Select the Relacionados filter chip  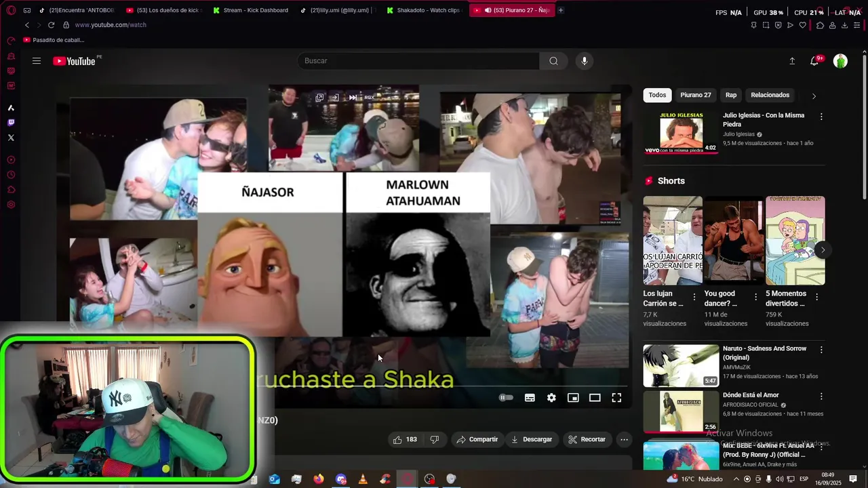[770, 95]
